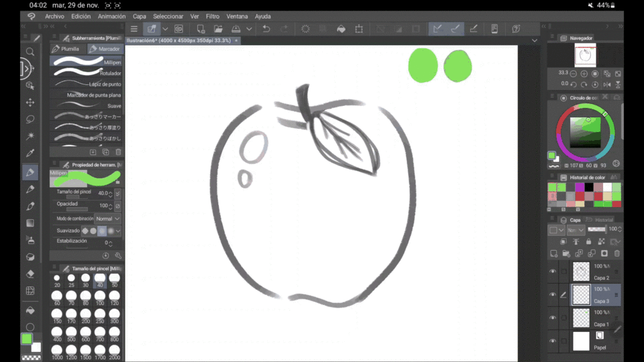Click the Zoom out icon in Navigator
This screenshot has height=362, width=644.
574,74
